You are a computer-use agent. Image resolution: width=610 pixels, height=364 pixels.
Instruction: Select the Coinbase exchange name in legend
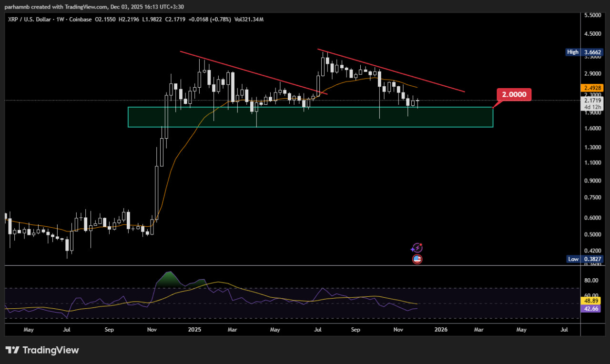[x=79, y=19]
